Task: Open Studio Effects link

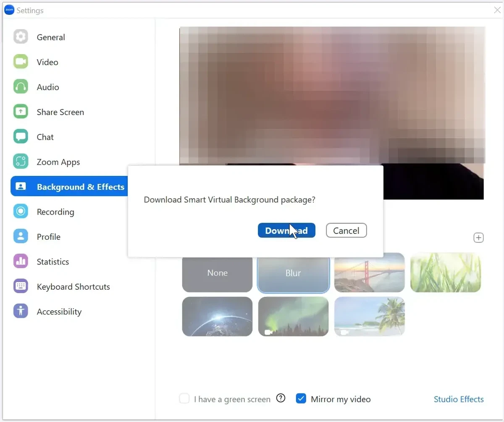Action: click(x=459, y=399)
